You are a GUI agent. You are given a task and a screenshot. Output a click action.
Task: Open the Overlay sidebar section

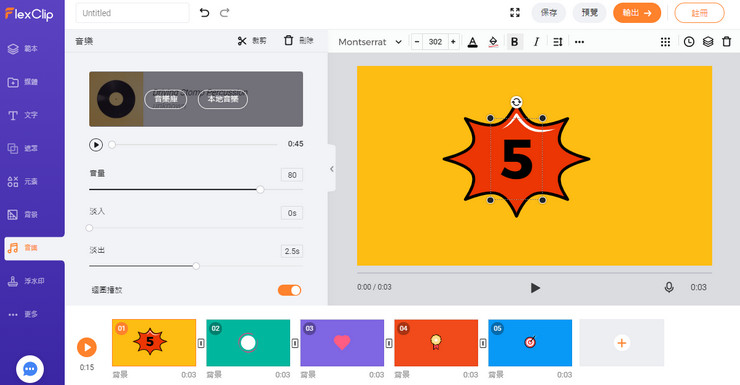(x=22, y=148)
